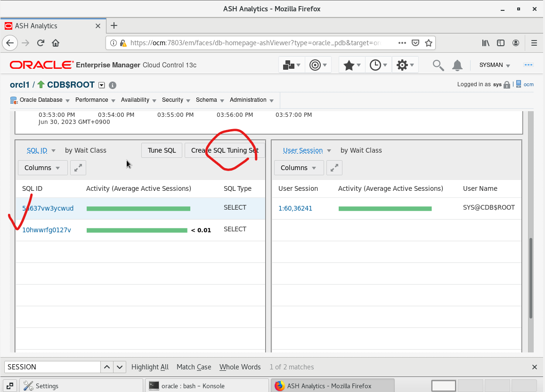Open the CDB$ROOT target dropdown box
This screenshot has height=392, width=545.
(x=101, y=85)
